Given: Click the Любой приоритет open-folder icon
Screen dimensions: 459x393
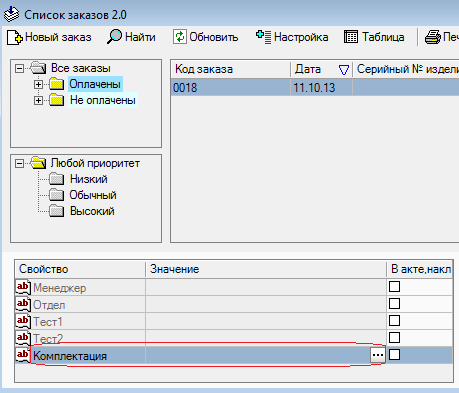Looking at the screenshot, I should click(38, 163).
